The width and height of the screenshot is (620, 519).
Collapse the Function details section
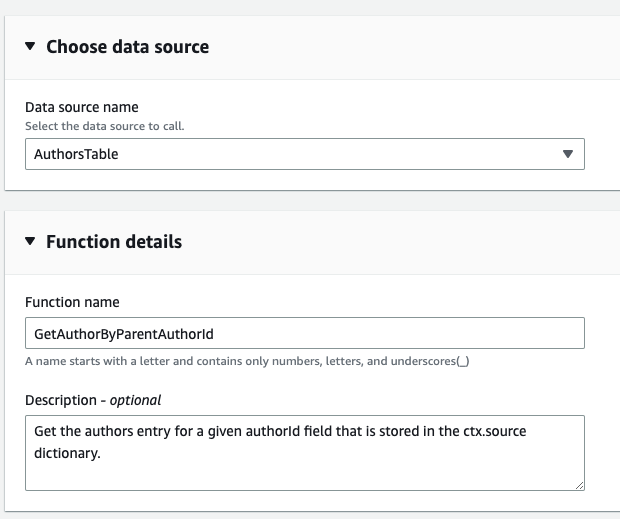pyautogui.click(x=30, y=241)
